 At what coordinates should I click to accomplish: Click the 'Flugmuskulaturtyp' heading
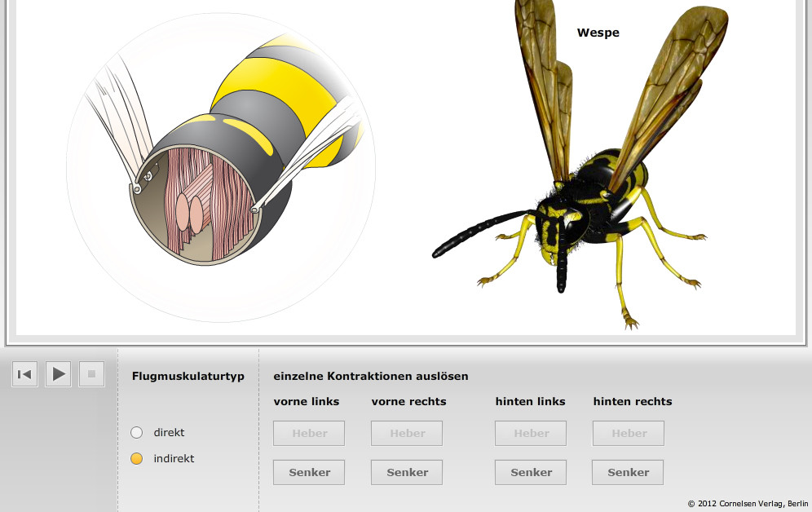tap(188, 377)
